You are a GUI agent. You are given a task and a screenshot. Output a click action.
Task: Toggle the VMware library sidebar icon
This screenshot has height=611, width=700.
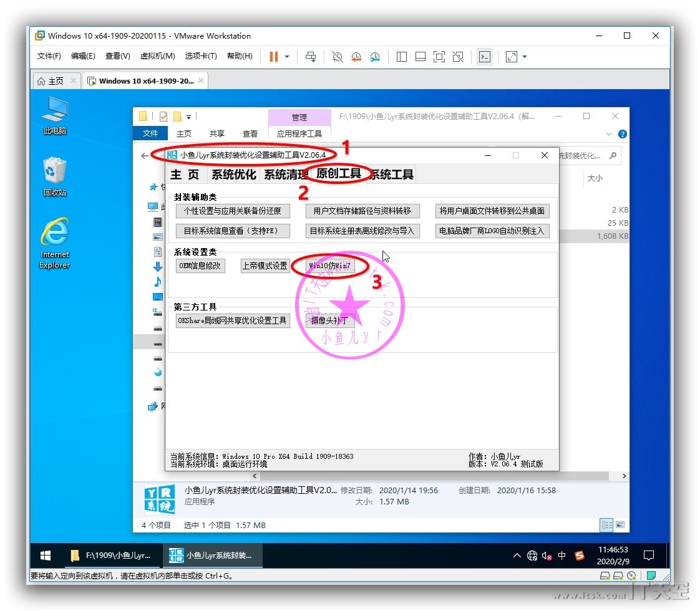401,57
